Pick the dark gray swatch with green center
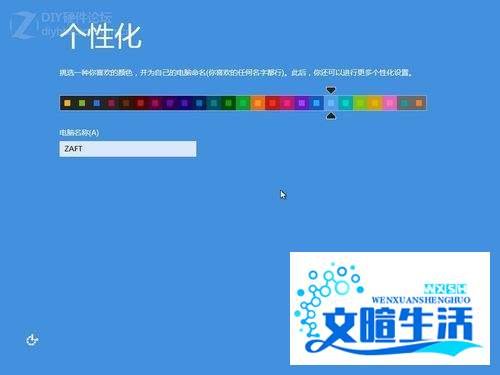This screenshot has height=375, width=500. tap(82, 103)
